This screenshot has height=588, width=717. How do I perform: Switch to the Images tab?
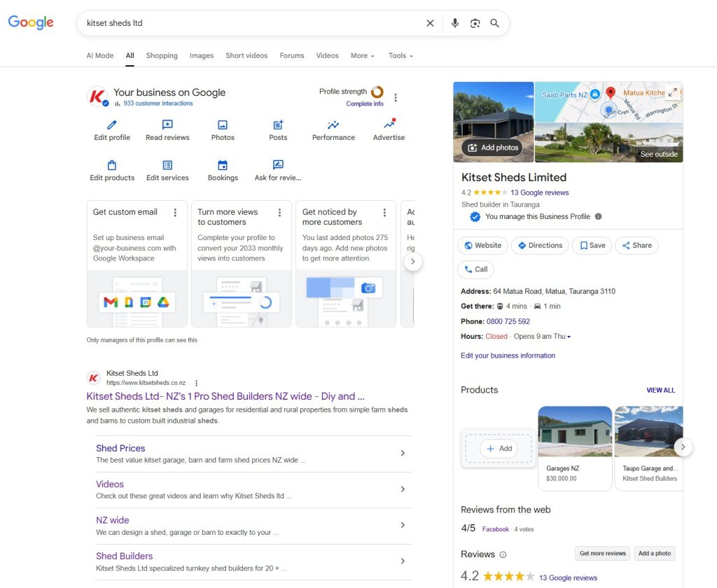202,56
